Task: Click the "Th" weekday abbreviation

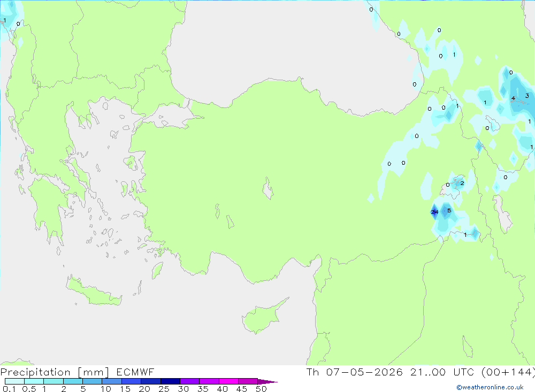Action: [312, 372]
